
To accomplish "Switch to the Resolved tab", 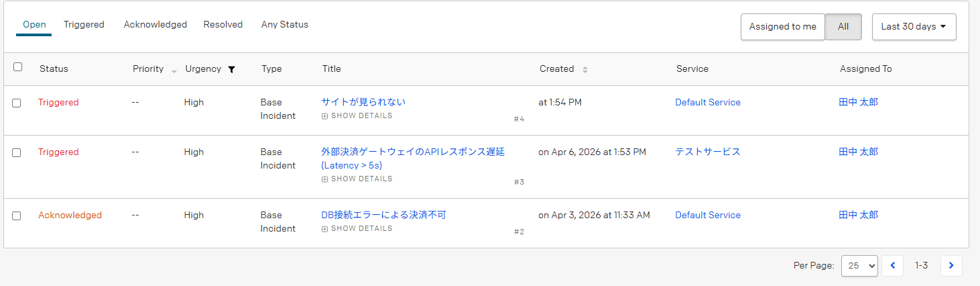I will point(223,25).
